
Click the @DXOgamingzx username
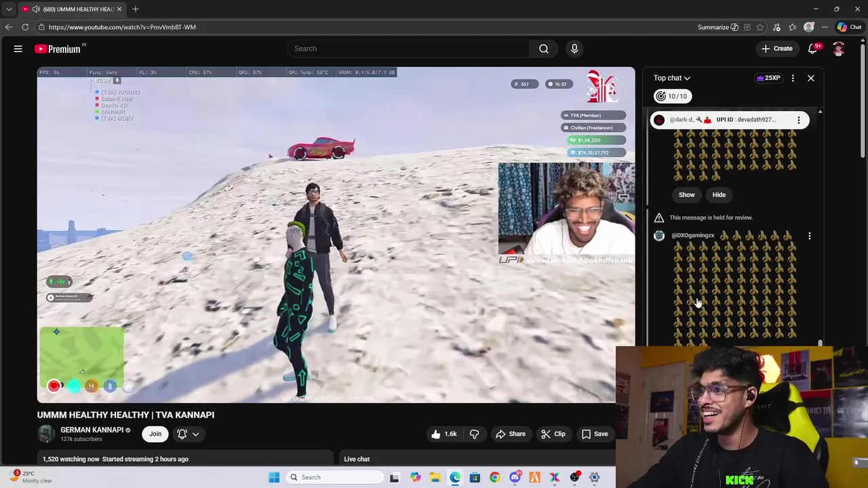[692, 235]
